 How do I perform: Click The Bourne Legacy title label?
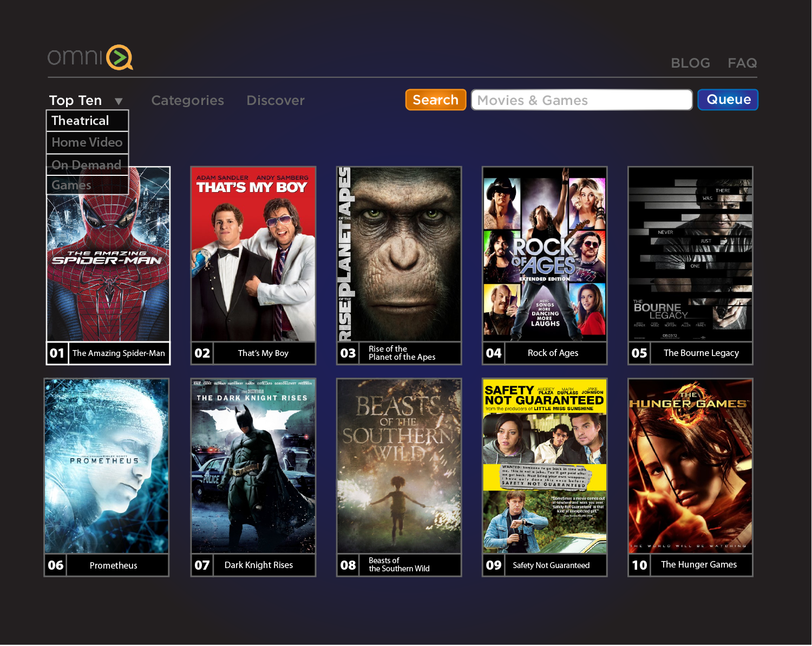(701, 353)
